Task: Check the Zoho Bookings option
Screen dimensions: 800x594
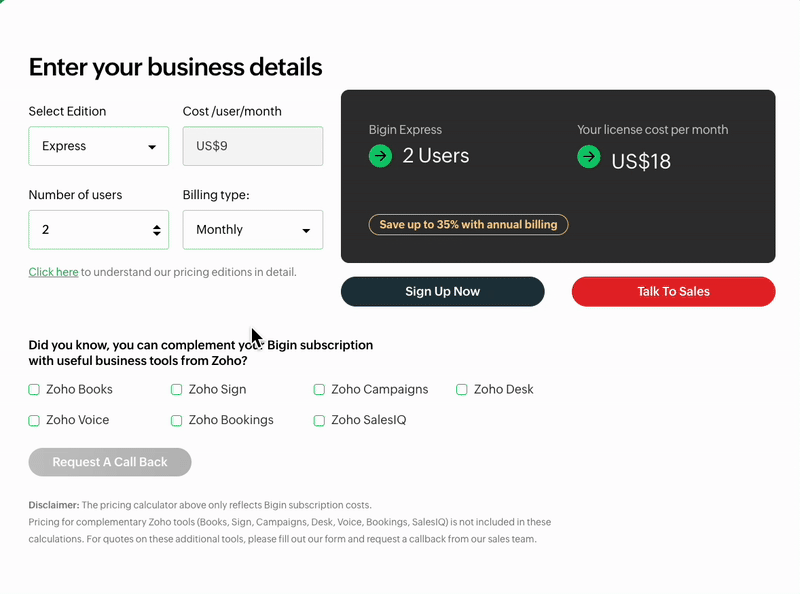Action: [177, 421]
